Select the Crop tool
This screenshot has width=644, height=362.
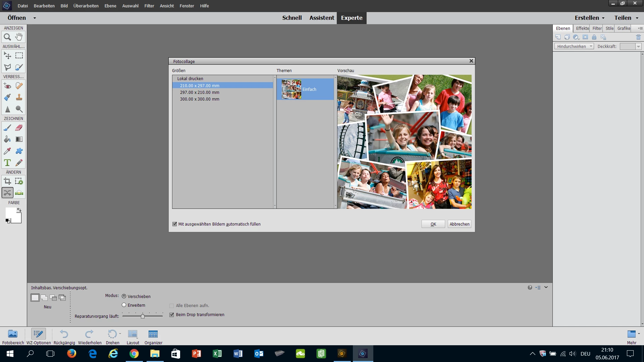(7, 181)
